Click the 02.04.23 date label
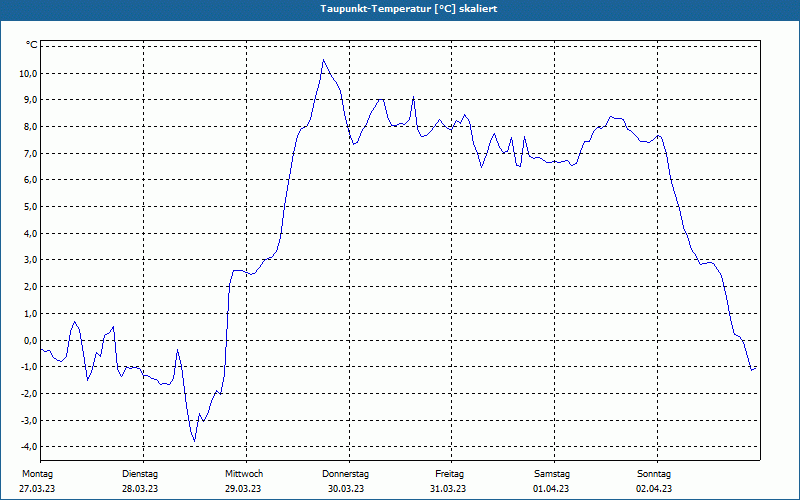800x500 pixels. click(x=654, y=489)
